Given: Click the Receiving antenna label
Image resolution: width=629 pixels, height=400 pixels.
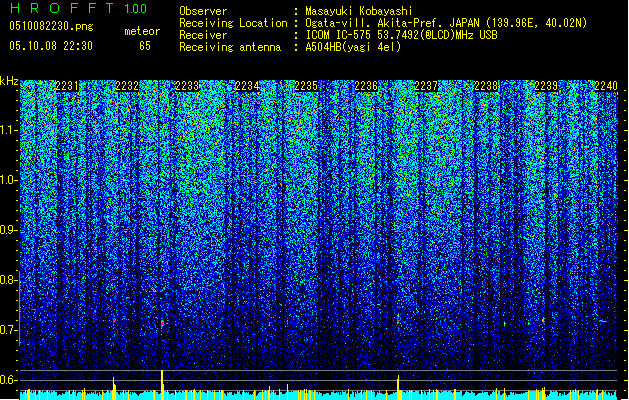Looking at the screenshot, I should pos(230,47).
